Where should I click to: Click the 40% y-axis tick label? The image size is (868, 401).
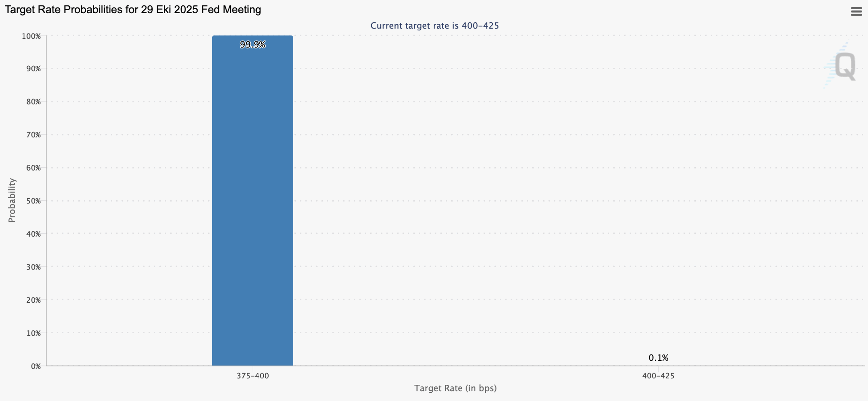point(33,234)
